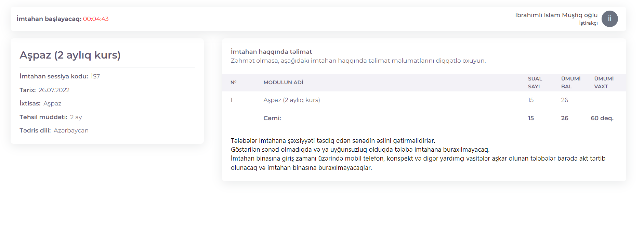Click the № column header
This screenshot has height=227, width=644.
click(x=234, y=83)
